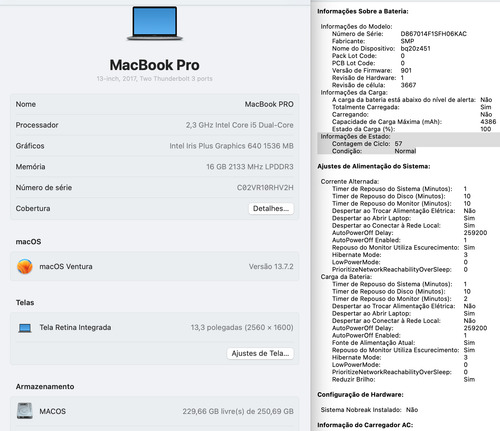500x431 pixels.
Task: Click the Estado da Carga (%) value 100
Action: 486,129
